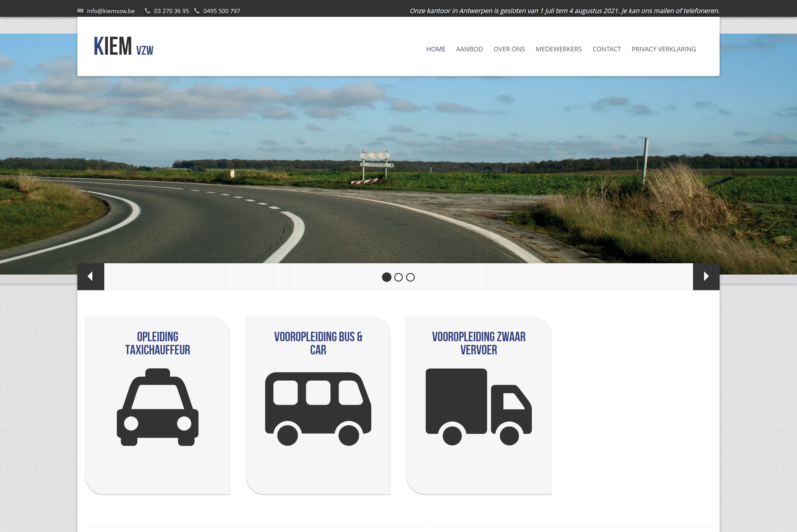Image resolution: width=797 pixels, height=532 pixels.
Task: Click the taxi car icon
Action: [x=158, y=407]
